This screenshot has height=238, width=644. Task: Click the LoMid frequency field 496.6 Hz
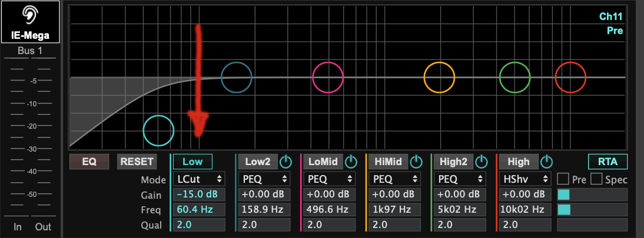click(330, 210)
